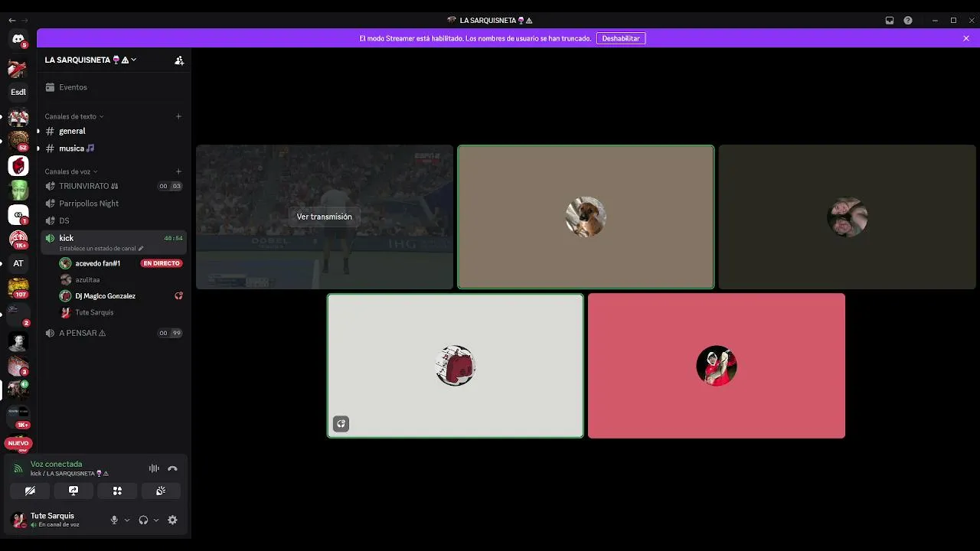Screen dimensions: 980x551
Task: Jump to NUEVO unread servers indicator
Action: 18,443
